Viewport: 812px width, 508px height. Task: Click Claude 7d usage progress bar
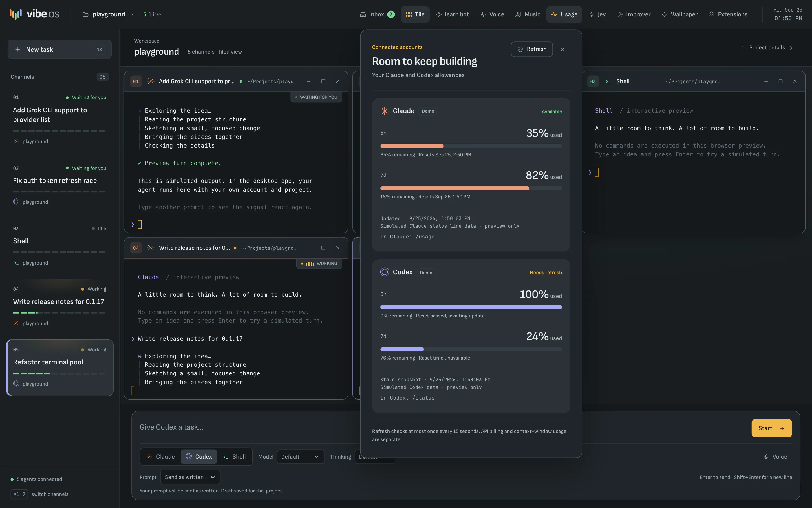[x=471, y=188]
